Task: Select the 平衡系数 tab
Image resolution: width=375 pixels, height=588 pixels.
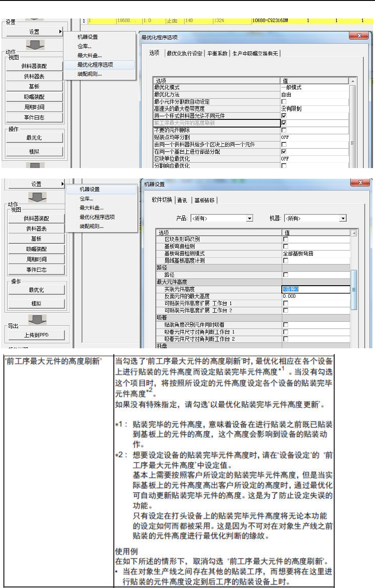Action: coord(217,53)
